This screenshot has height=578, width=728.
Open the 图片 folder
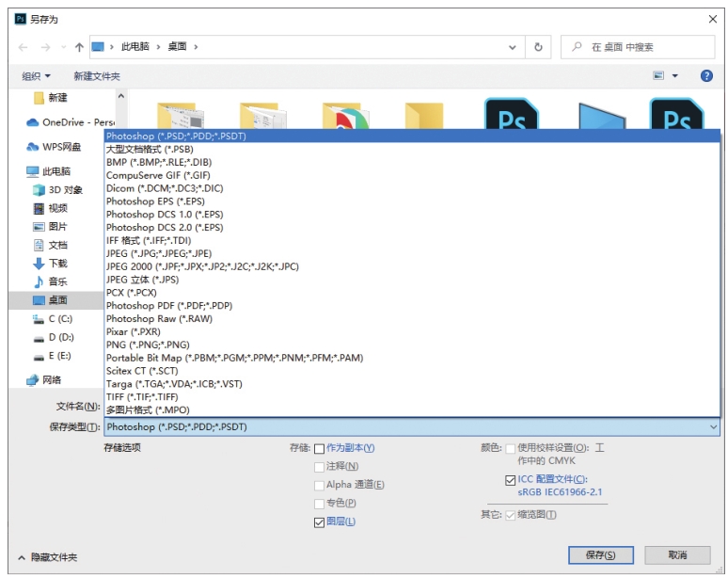tap(50, 226)
